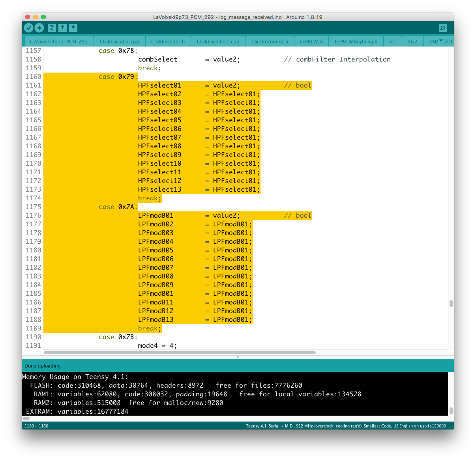Open the tab list dropdown arrow

coord(441,41)
